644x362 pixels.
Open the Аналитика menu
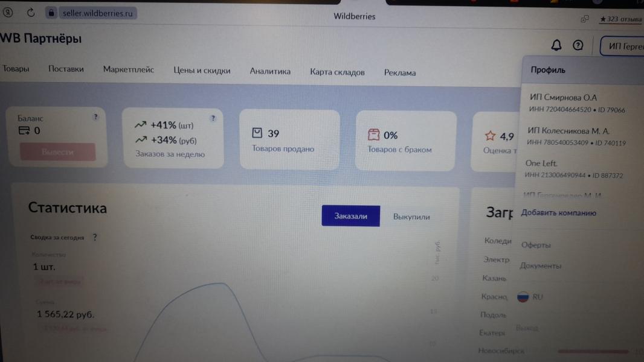[270, 71]
